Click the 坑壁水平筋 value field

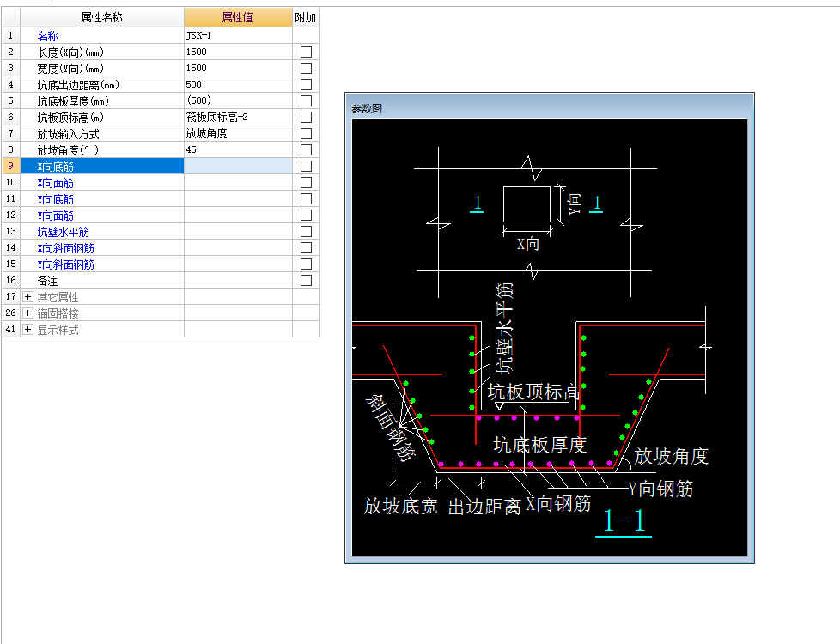(x=238, y=232)
